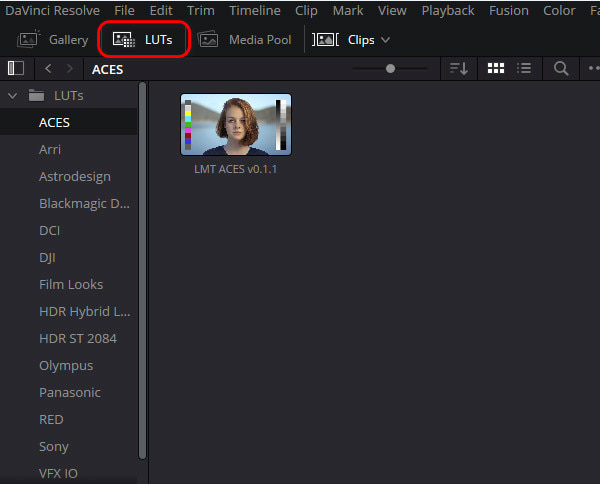
Task: Click the ACES breadcrumb title
Action: coord(108,70)
